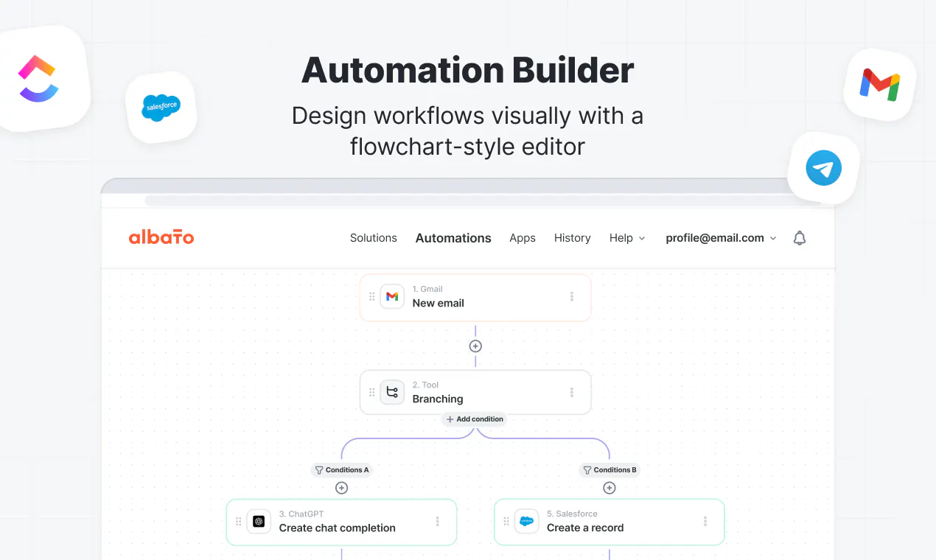Click the floating Telegram app icon
Screen dimensions: 936x560
[x=823, y=169]
